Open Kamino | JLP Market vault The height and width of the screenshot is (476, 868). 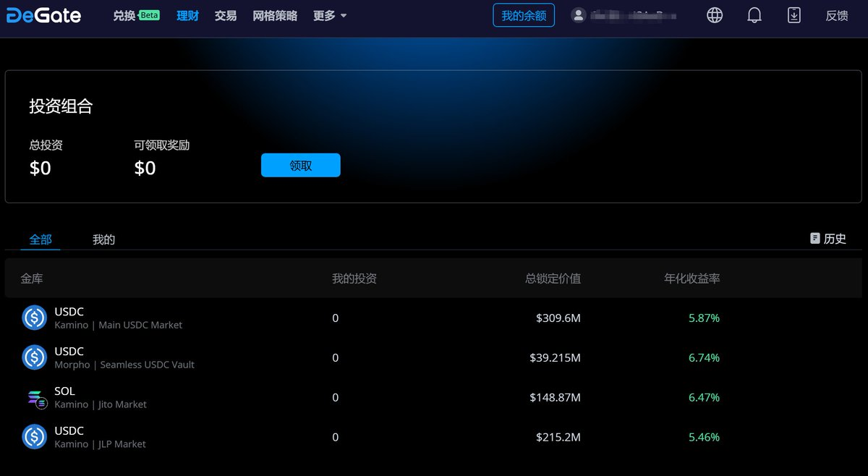click(433, 437)
